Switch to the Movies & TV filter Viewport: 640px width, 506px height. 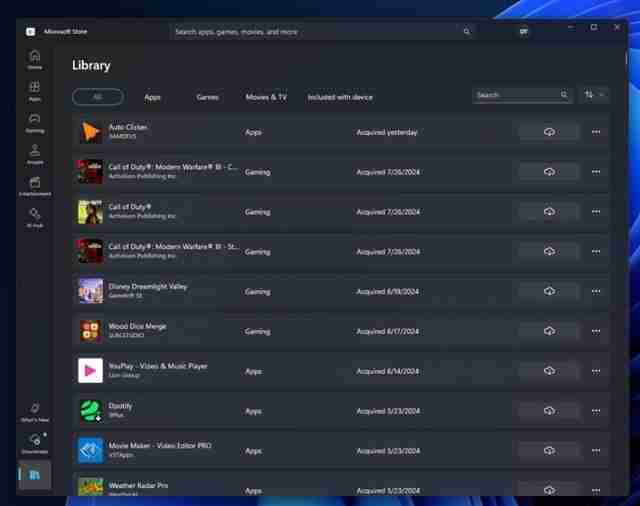click(x=266, y=97)
